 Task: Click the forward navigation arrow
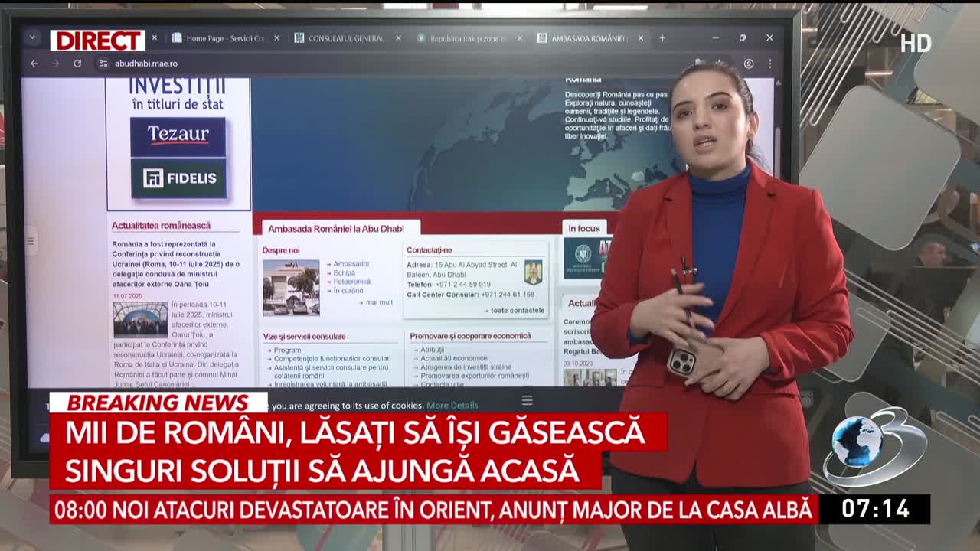click(x=55, y=63)
